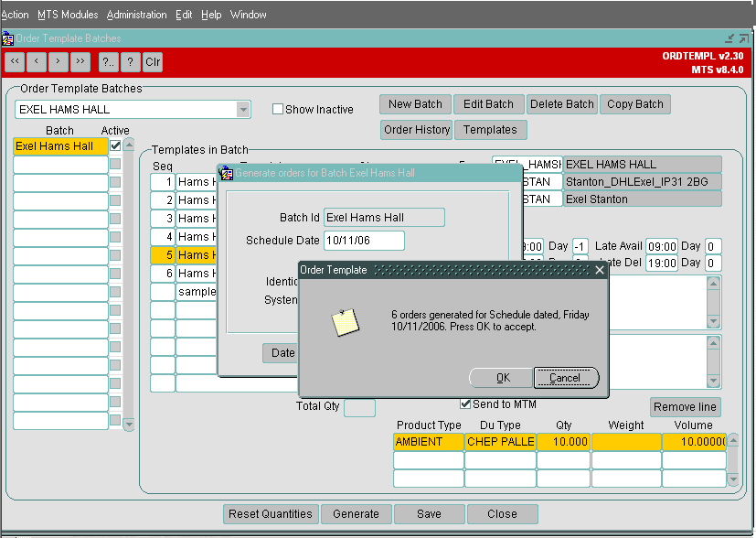Click the Generate orders dialog title icon
The image size is (756, 538).
[x=226, y=173]
